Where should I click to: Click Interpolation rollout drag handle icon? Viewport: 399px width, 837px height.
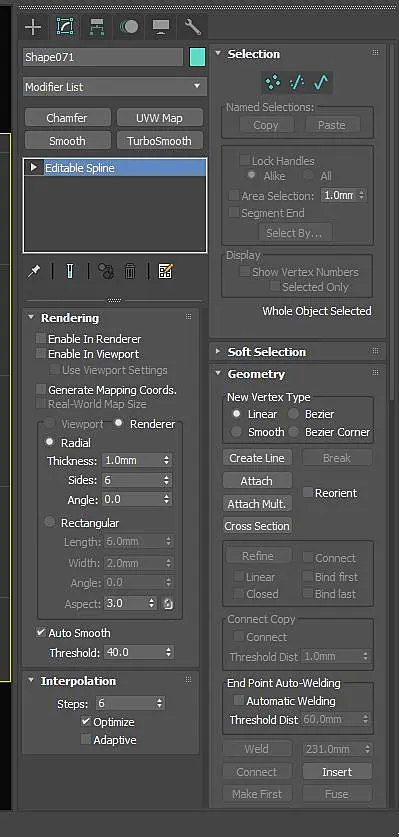pos(189,680)
